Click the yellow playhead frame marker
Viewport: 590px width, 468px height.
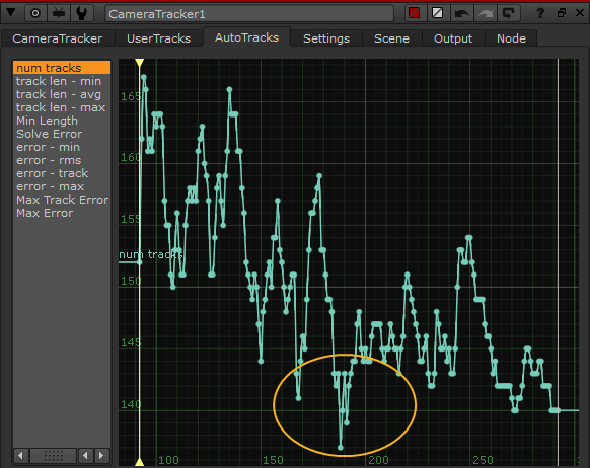[140, 63]
